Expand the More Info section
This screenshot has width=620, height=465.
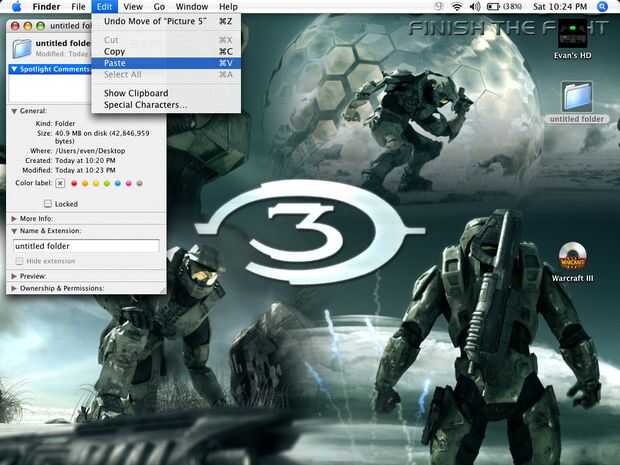pyautogui.click(x=14, y=218)
